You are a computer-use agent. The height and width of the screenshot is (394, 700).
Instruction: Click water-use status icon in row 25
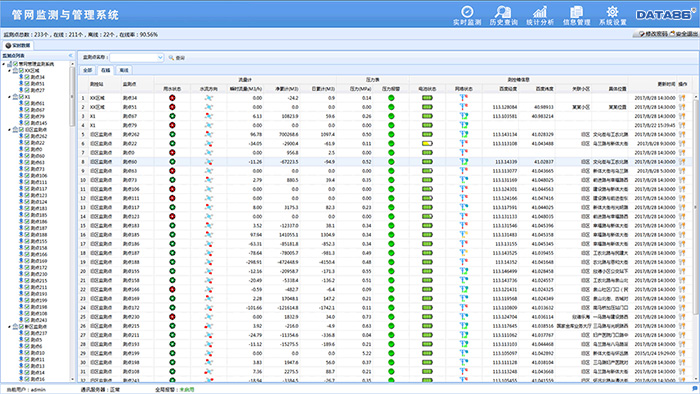172,317
